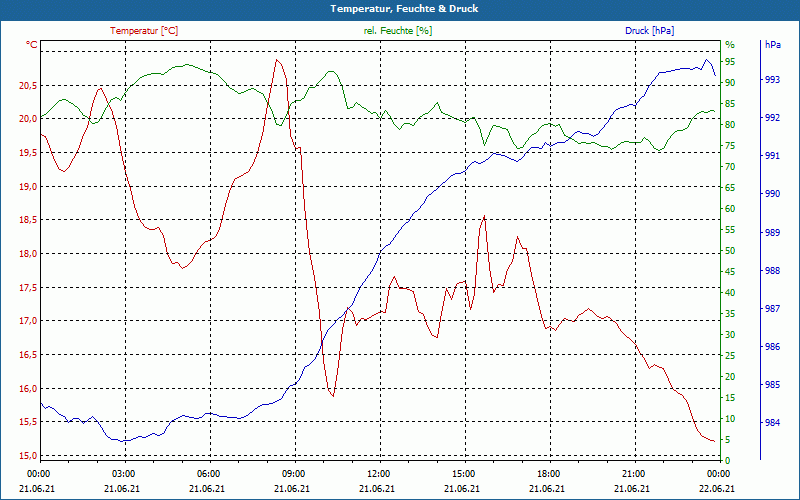The width and height of the screenshot is (800, 500).
Task: Click the "18,0" temperature axis value
Action: (x=28, y=254)
